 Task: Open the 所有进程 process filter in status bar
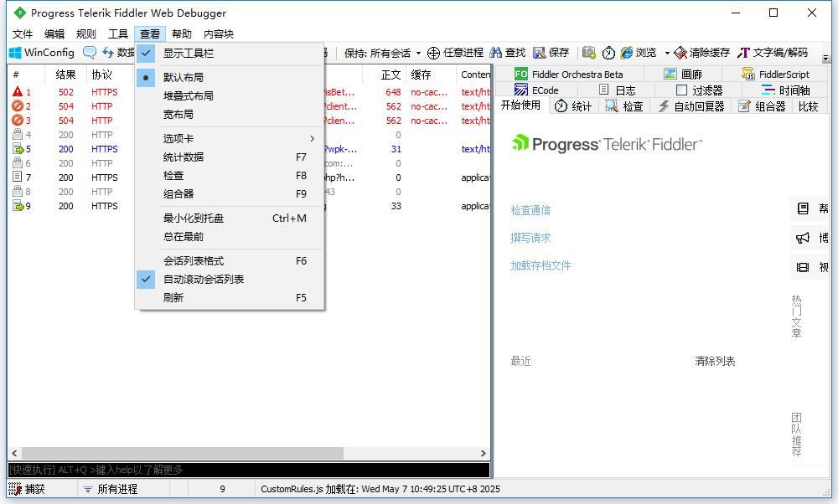(x=110, y=489)
